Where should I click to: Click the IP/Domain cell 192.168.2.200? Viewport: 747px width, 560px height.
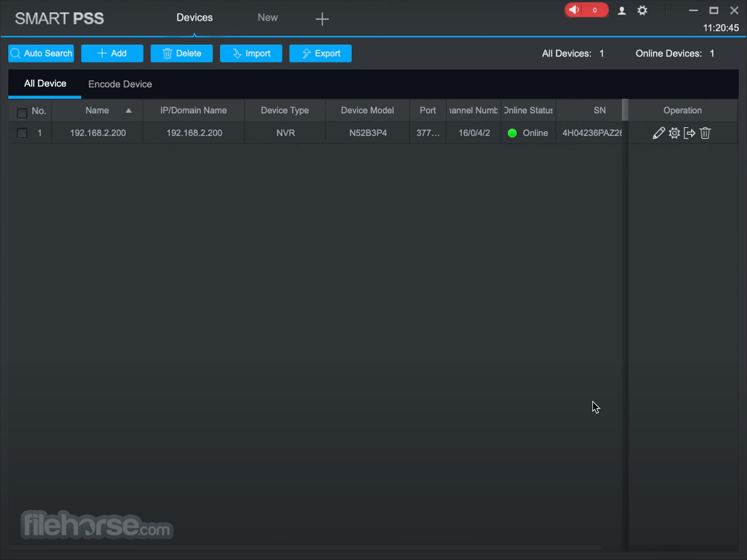[194, 133]
